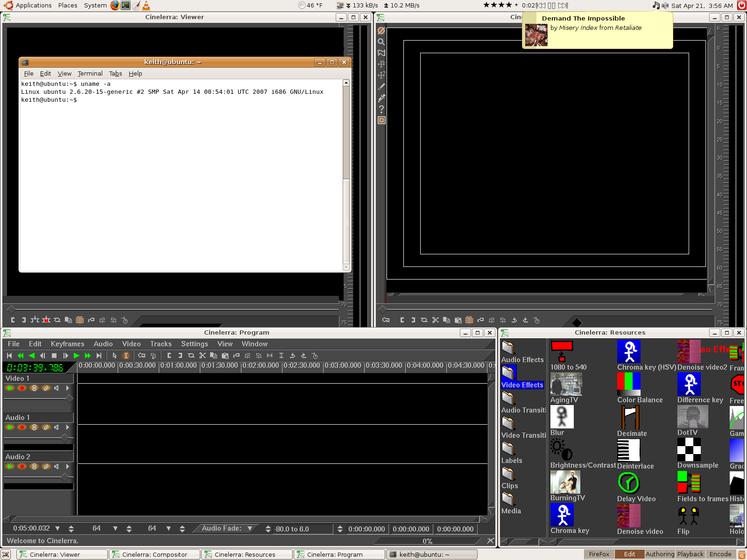The width and height of the screenshot is (747, 560).
Task: Select the Blur video effect
Action: click(x=562, y=420)
